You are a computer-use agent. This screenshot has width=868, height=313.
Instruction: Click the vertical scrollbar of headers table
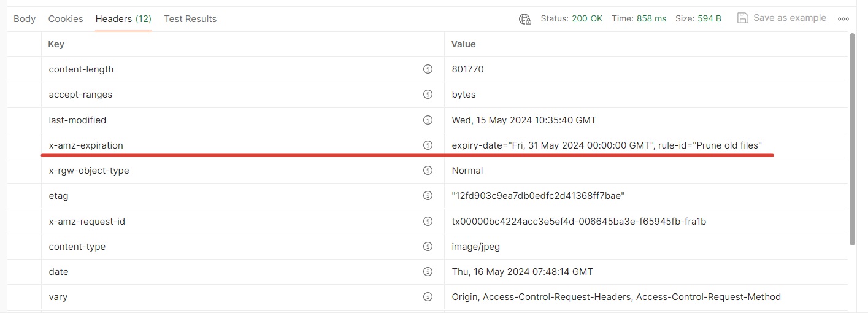click(851, 138)
